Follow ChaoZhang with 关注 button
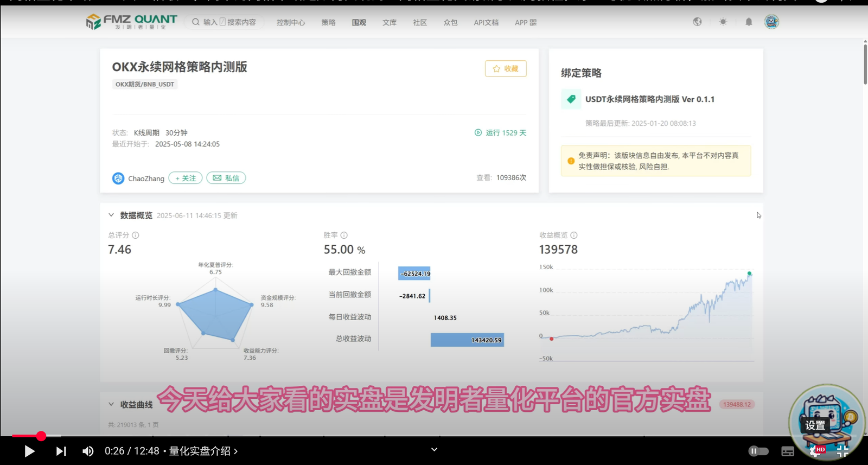Screen dimensions: 868x465 (x=186, y=178)
